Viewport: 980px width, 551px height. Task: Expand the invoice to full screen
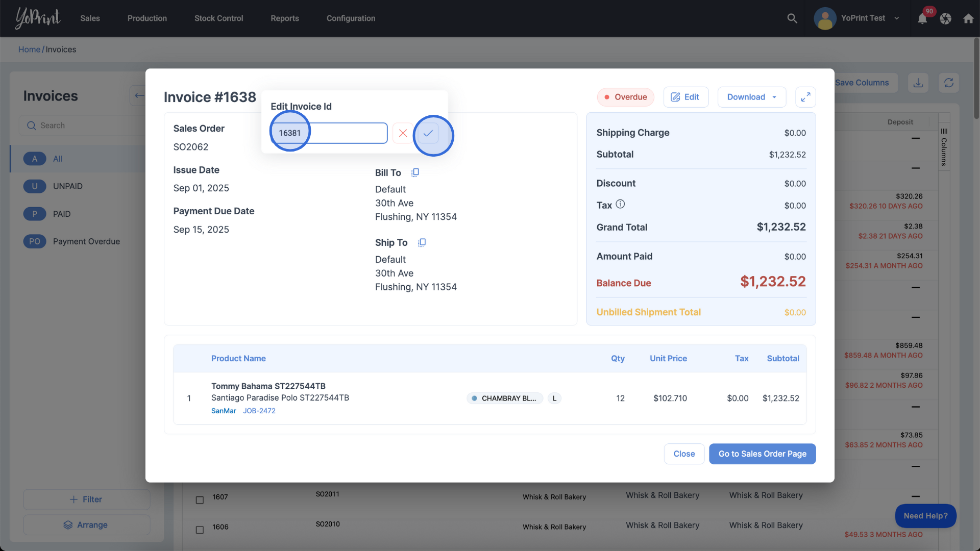point(805,97)
